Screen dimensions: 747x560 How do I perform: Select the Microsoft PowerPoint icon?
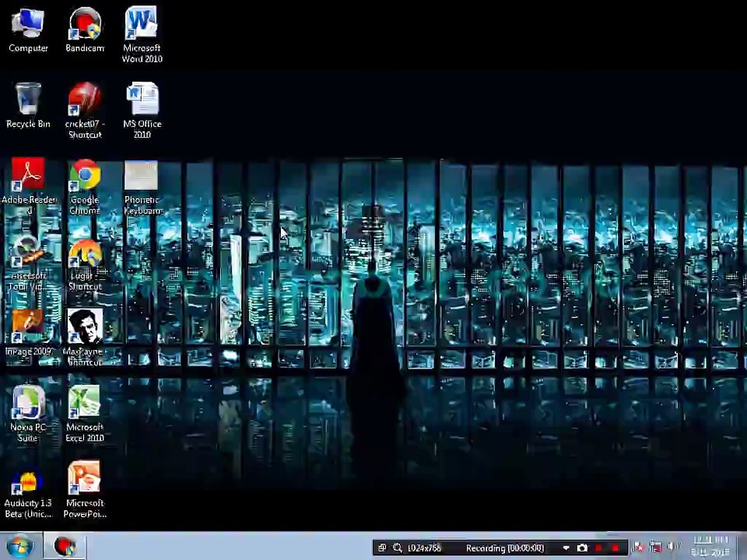(x=85, y=489)
